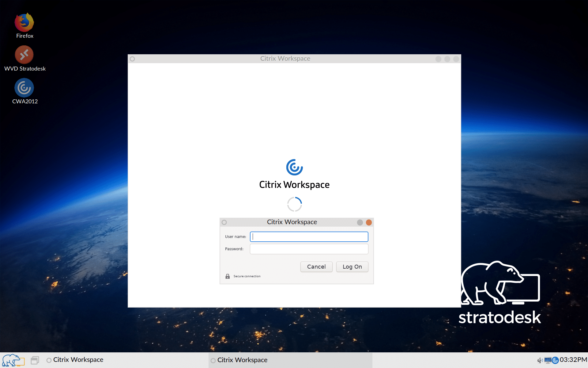Click the Citrix logo in the main window
The height and width of the screenshot is (368, 588).
[x=294, y=167]
